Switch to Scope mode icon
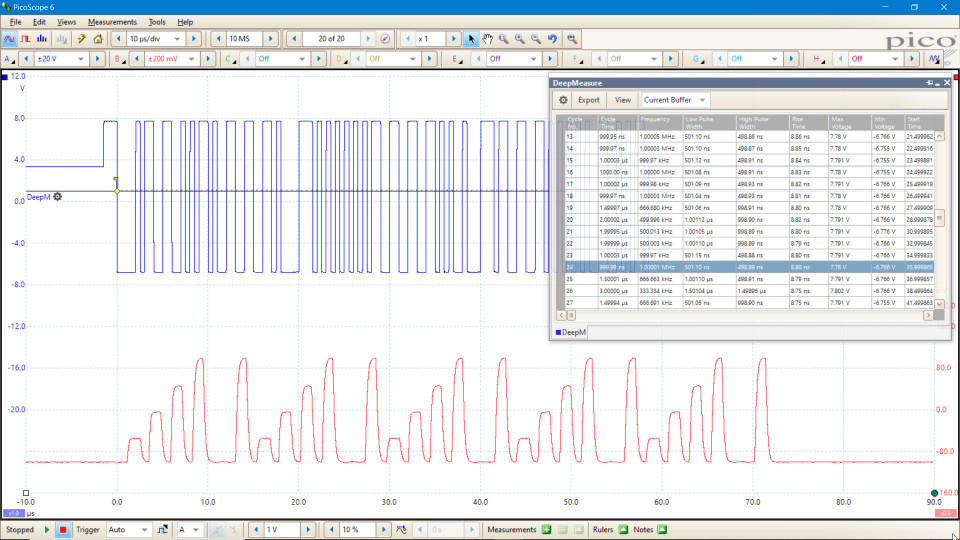960x540 pixels. click(x=9, y=39)
